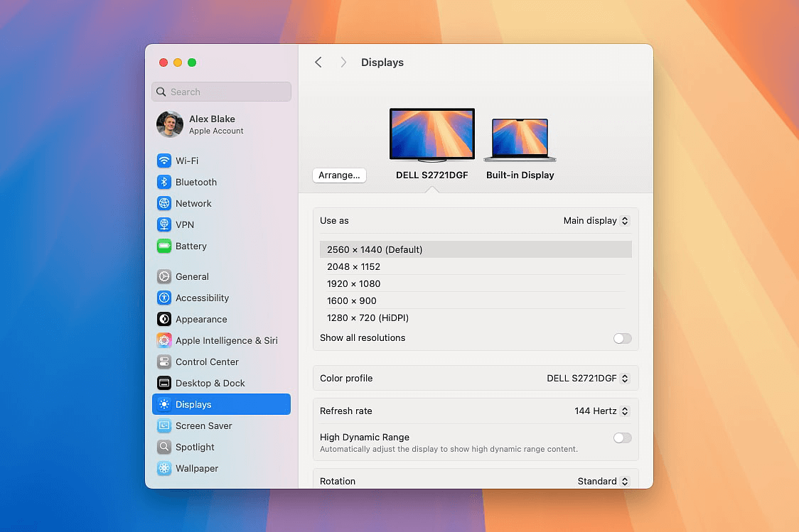Click the General gear icon
This screenshot has width=799, height=532.
(164, 276)
